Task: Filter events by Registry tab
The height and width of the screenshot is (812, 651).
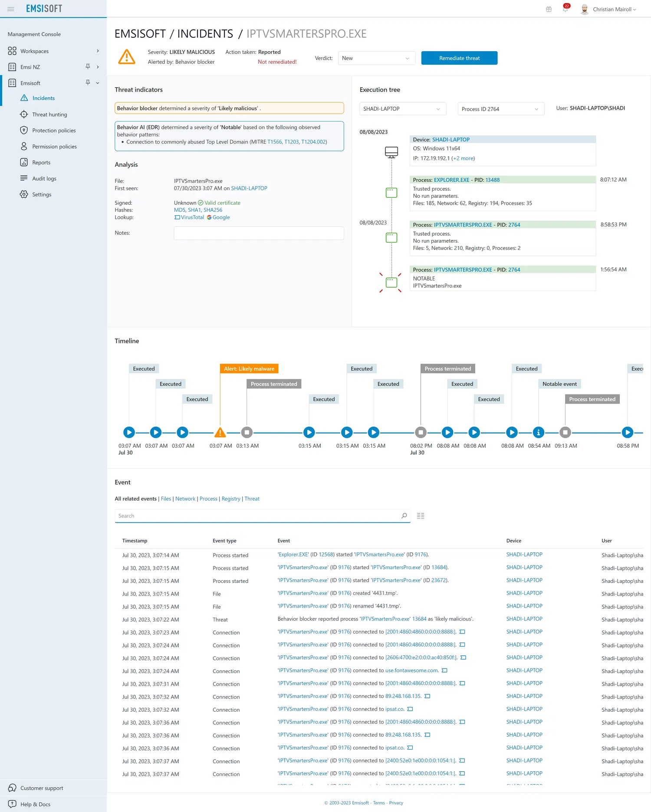Action: (x=231, y=499)
